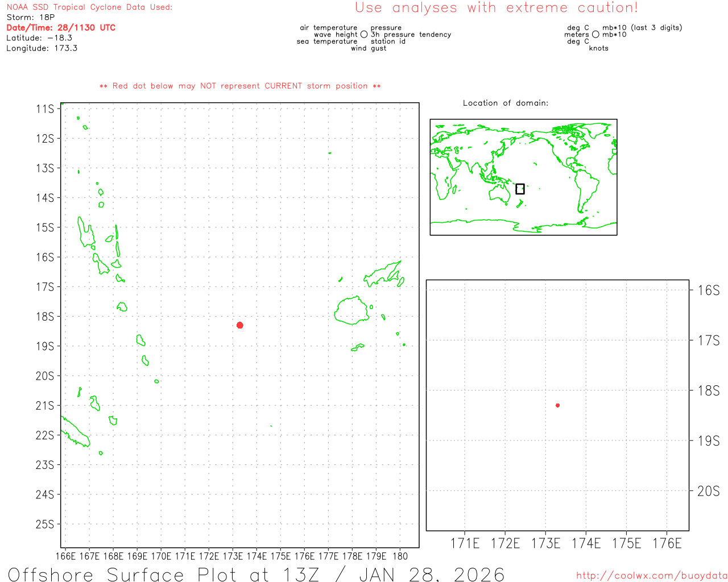Screen dimensions: 728x582
Task: Click the large round Fiji island outline
Action: pyautogui.click(x=351, y=310)
